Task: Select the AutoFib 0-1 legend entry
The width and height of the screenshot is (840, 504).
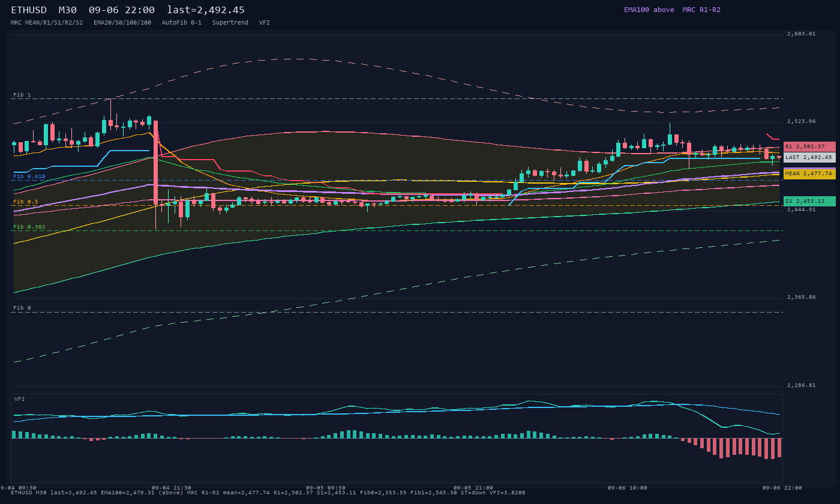Action: click(x=182, y=23)
